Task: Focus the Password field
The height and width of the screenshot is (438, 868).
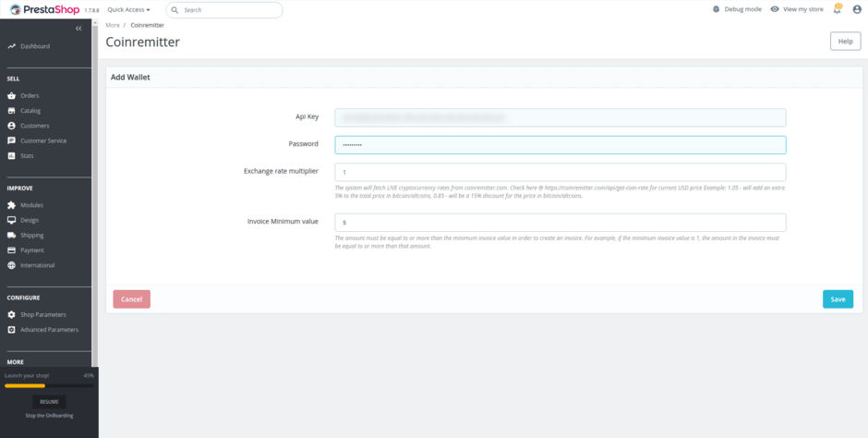Action: [561, 145]
